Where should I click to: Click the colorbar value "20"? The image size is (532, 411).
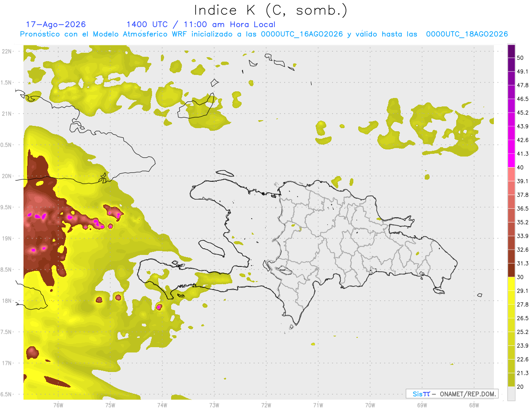[x=520, y=387]
